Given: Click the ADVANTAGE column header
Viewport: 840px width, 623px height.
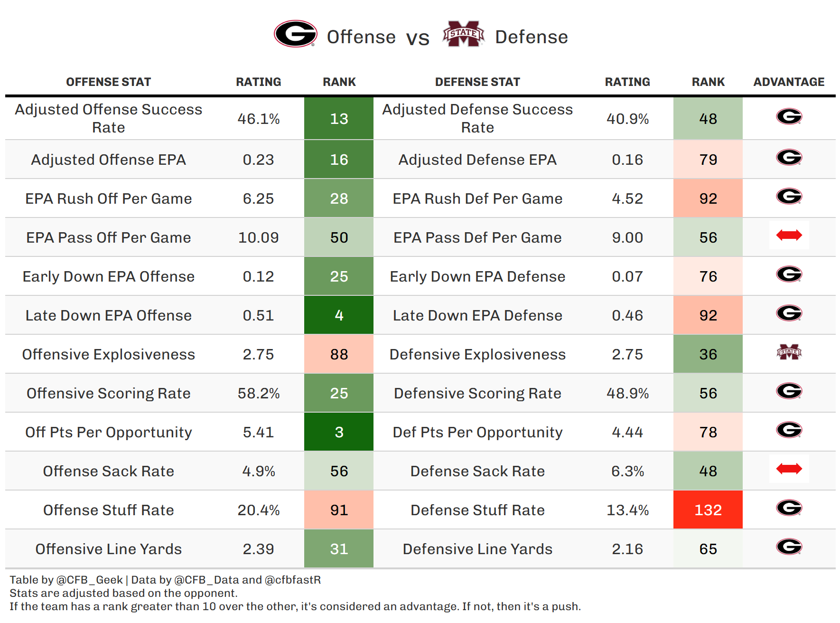Looking at the screenshot, I should click(x=789, y=82).
